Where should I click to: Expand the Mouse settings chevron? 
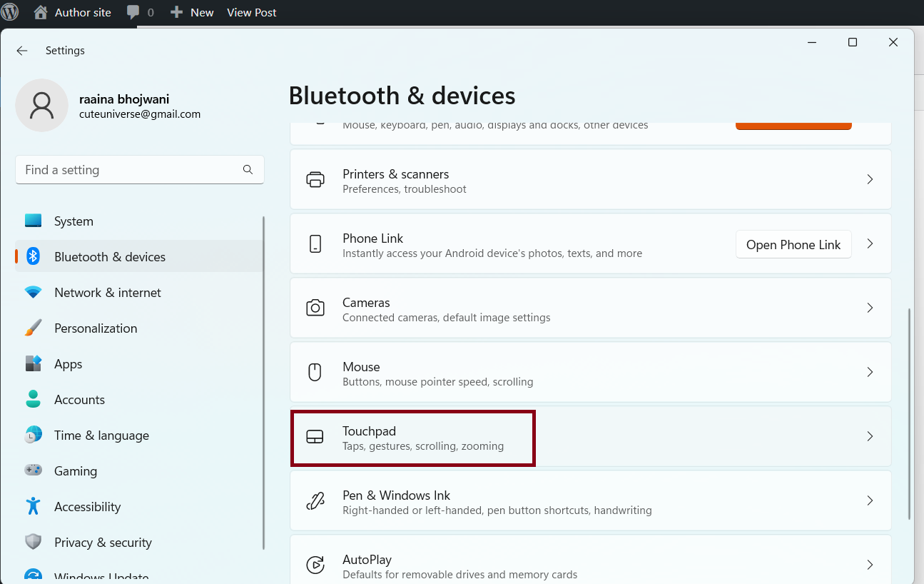pos(870,372)
